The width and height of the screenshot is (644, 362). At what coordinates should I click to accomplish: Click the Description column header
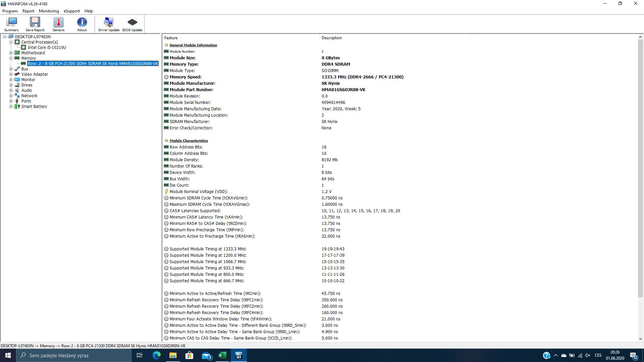[394, 38]
